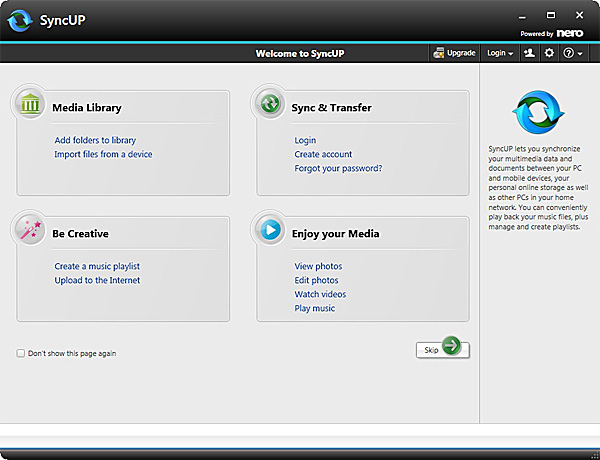Maximize the SyncUP window
Viewport: 600px width, 460px height.
[x=551, y=17]
